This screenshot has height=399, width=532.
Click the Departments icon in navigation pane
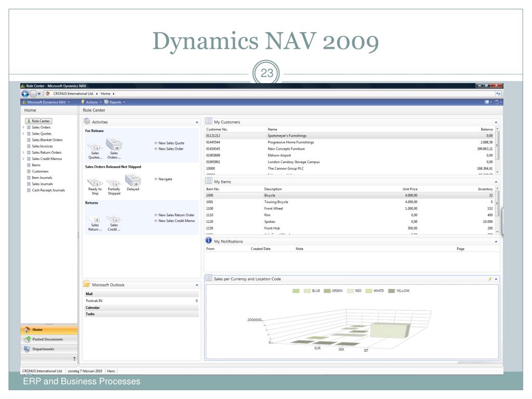[x=27, y=349]
